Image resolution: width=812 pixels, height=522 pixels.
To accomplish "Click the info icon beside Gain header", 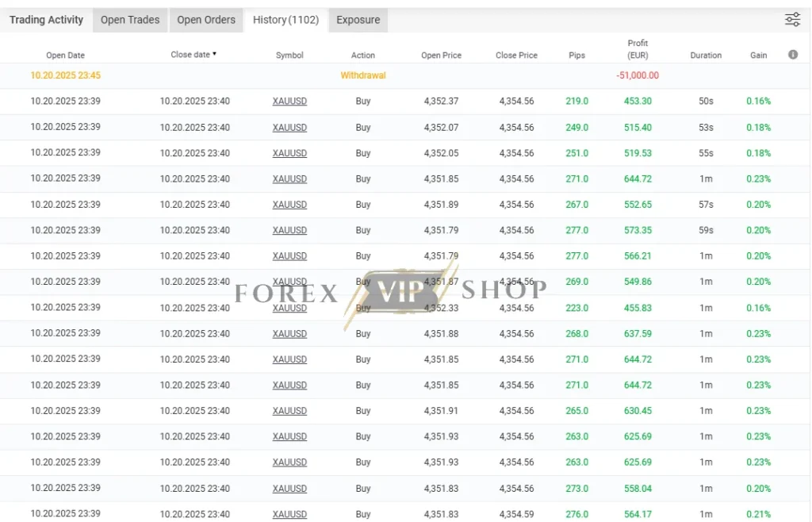I will coord(793,55).
